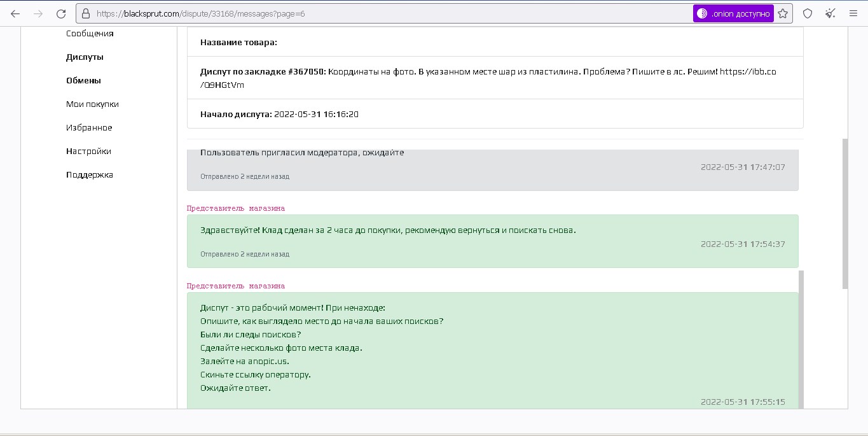Open Мои покупки in the sidebar
Viewport: 868px width, 436px height.
[92, 104]
